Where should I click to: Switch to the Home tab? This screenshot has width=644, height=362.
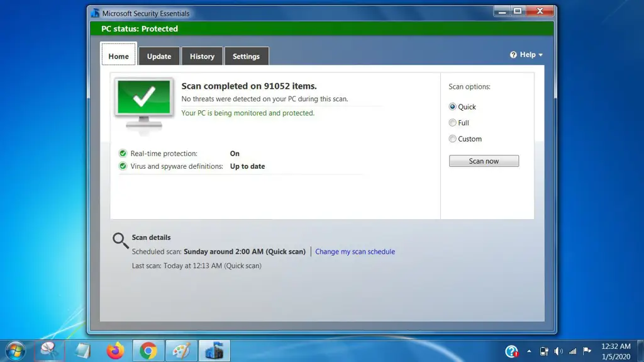119,55
